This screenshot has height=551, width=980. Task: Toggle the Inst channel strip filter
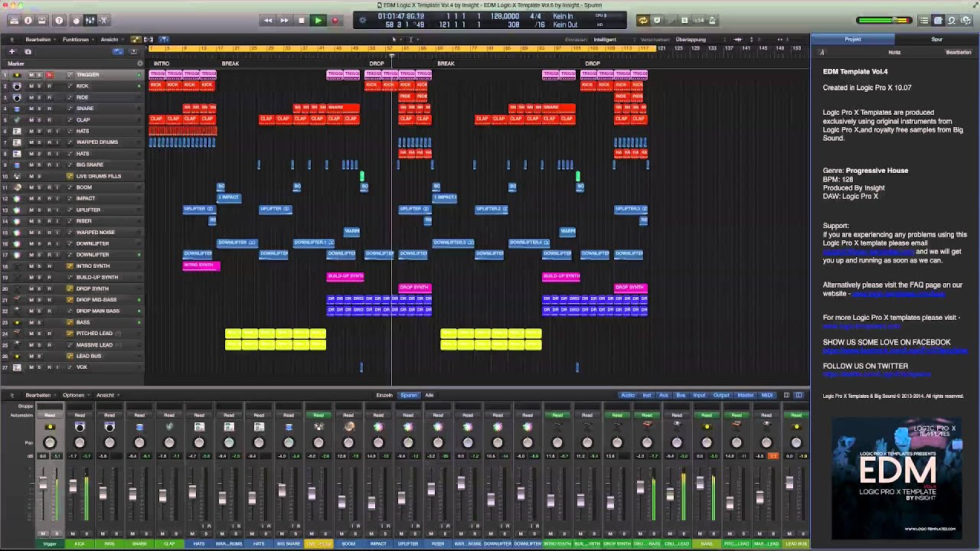tap(647, 395)
